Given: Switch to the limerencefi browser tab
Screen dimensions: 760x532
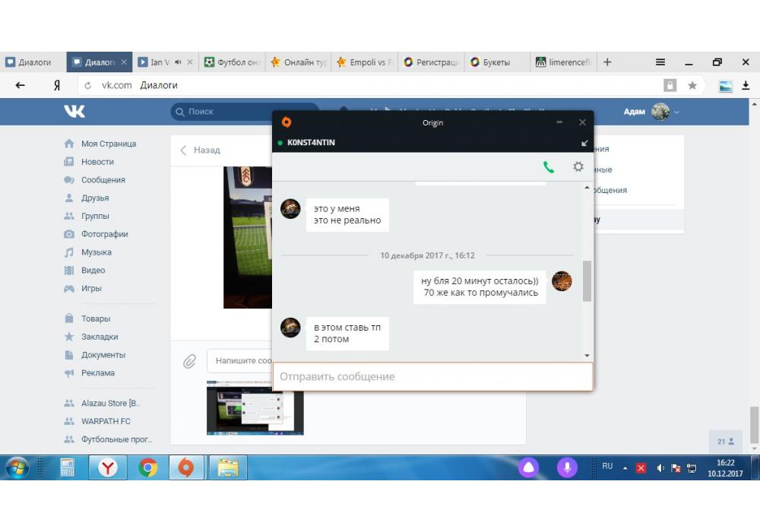Looking at the screenshot, I should pos(563,62).
